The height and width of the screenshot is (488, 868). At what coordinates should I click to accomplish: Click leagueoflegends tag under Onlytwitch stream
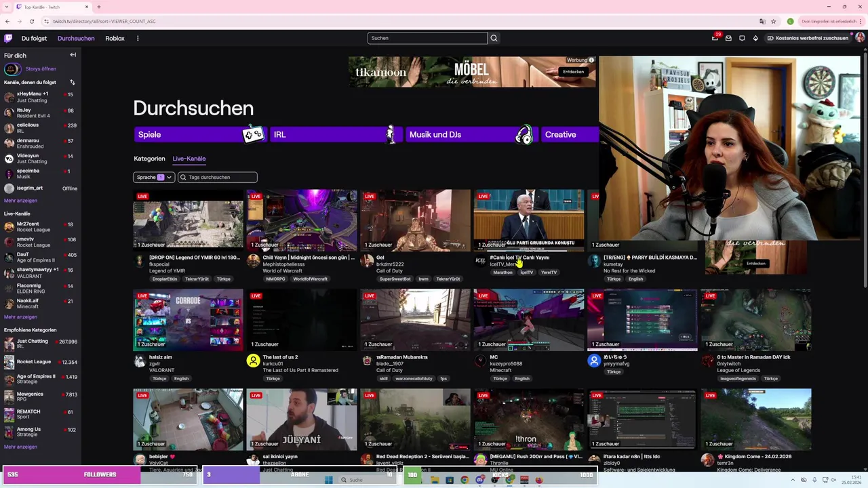coord(738,379)
